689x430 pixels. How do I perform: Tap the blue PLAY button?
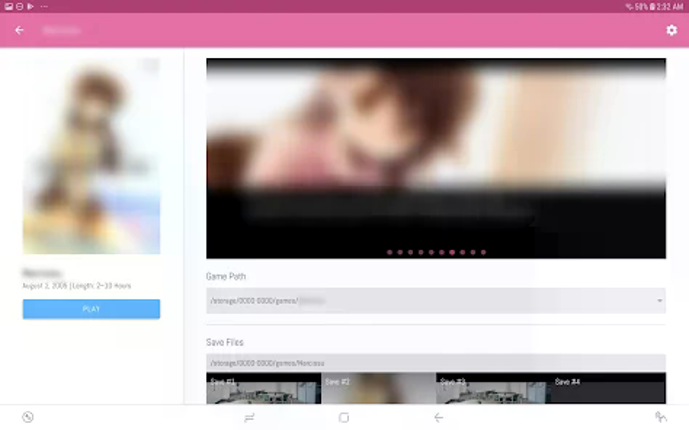91,309
